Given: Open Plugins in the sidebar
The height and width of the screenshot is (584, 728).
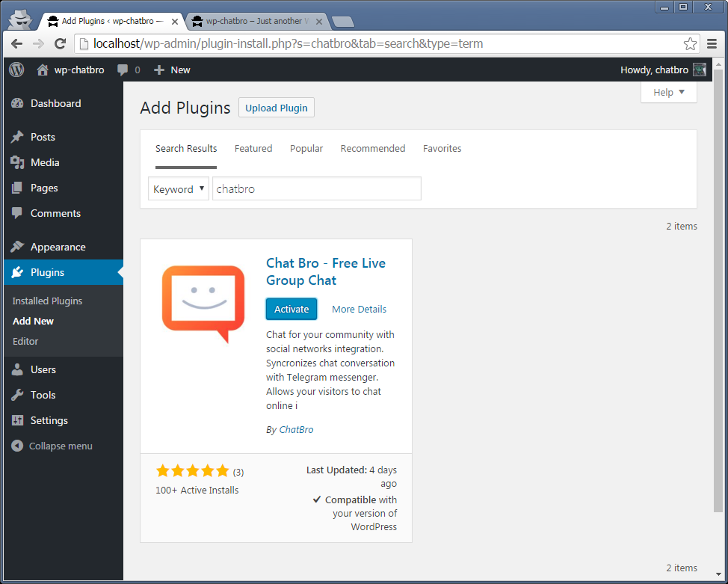Looking at the screenshot, I should coord(47,272).
